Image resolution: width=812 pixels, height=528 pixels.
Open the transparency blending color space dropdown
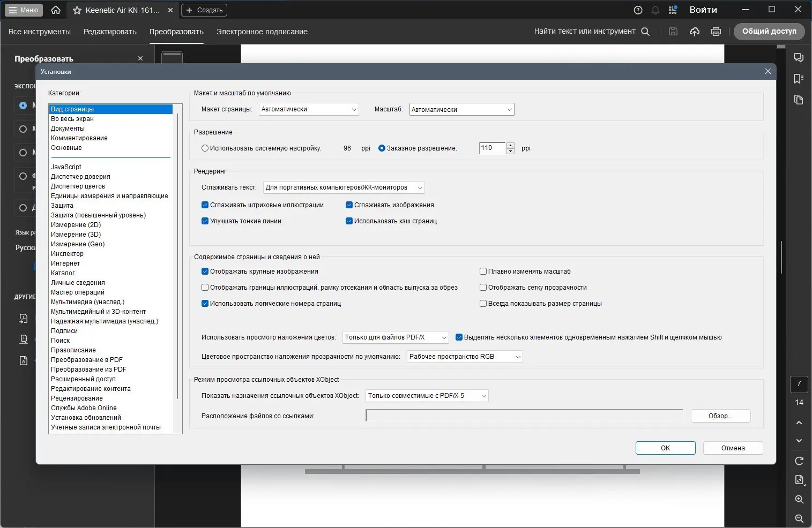[x=465, y=356]
